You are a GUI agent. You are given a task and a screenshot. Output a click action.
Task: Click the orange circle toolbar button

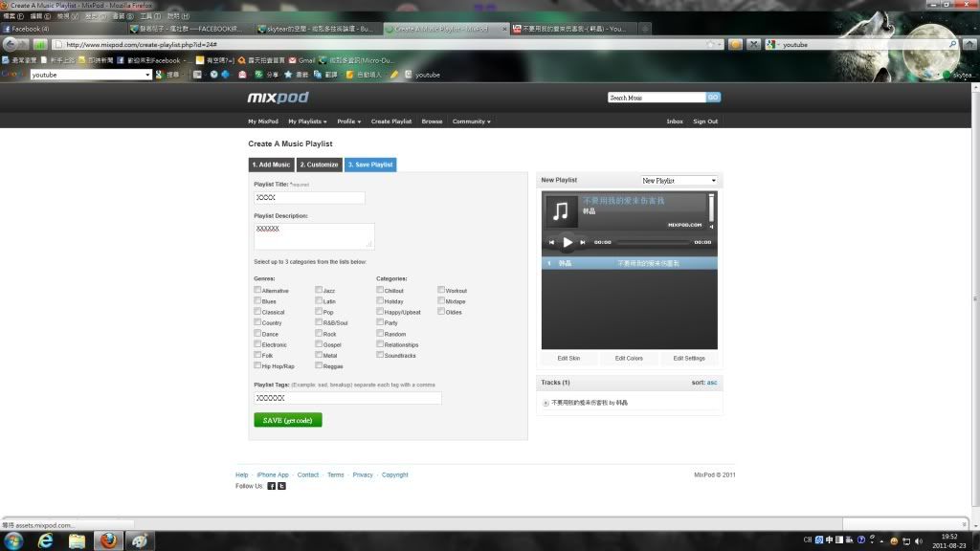(x=736, y=44)
